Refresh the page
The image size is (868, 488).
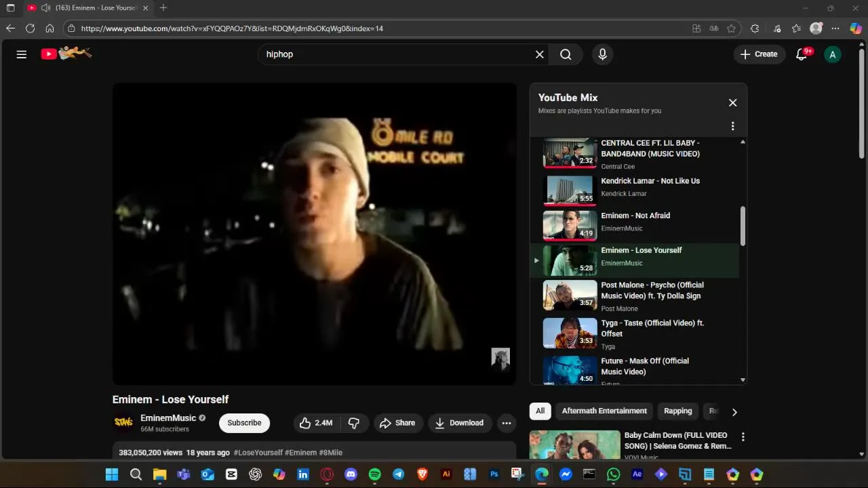tap(30, 28)
